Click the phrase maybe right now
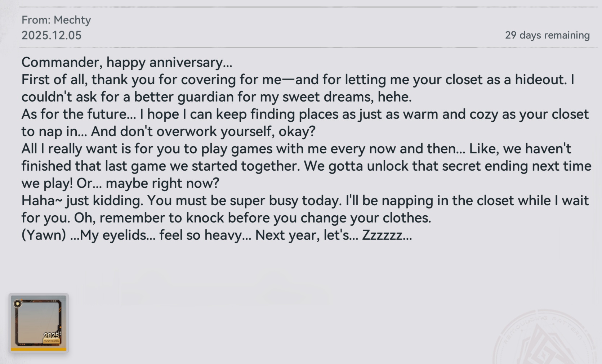Image resolution: width=602 pixels, height=364 pixels. coord(162,183)
